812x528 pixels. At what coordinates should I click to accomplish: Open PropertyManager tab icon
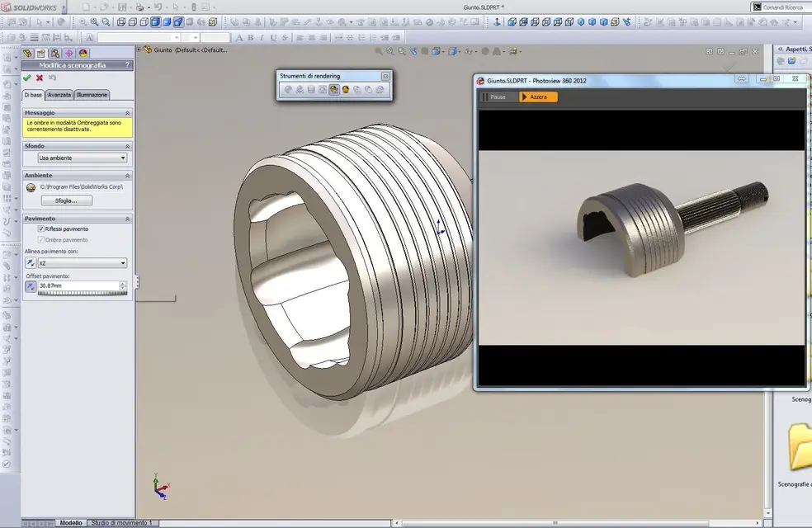point(41,53)
